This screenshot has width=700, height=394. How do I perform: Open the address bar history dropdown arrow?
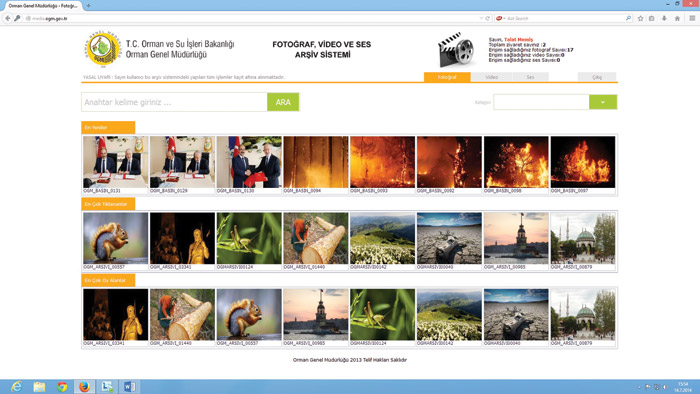click(481, 18)
